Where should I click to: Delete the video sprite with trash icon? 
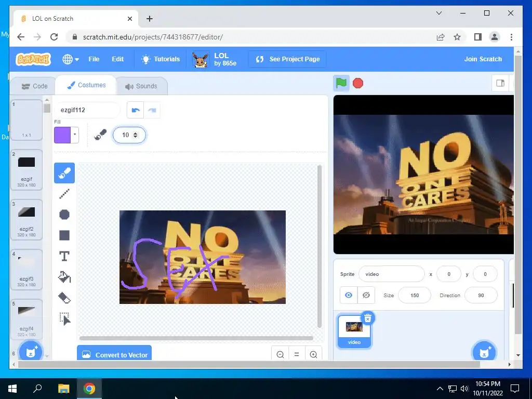tap(368, 318)
